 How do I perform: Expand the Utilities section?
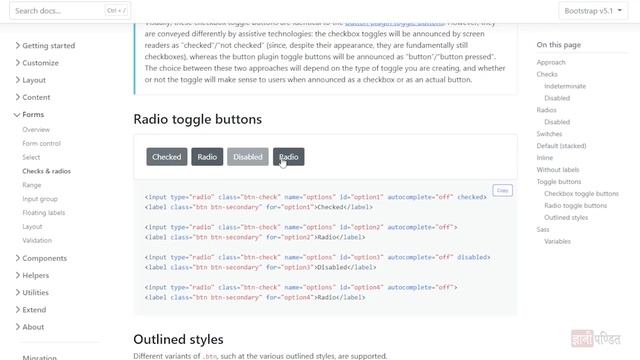click(x=32, y=293)
